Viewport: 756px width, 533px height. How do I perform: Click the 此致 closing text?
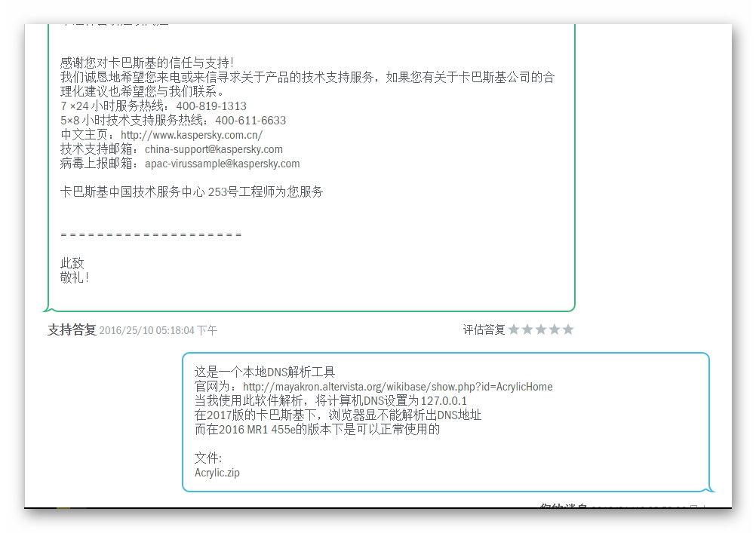tap(72, 263)
